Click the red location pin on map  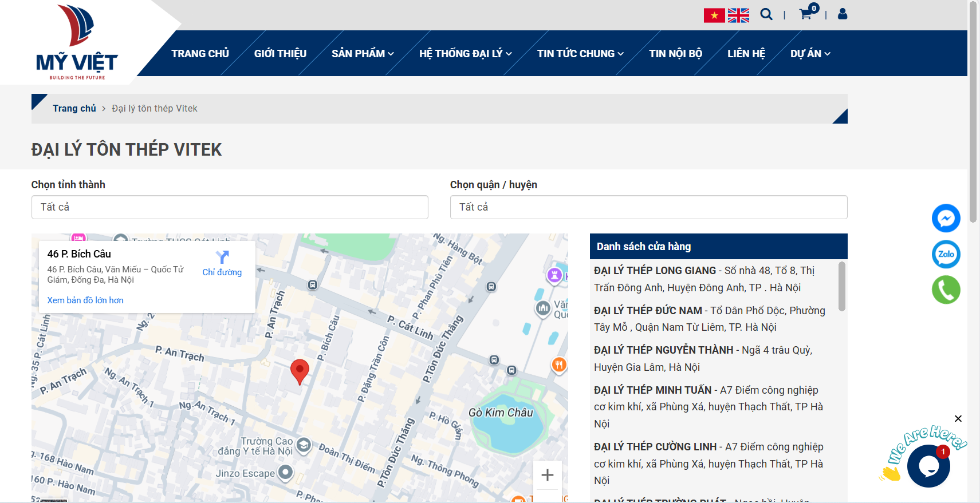click(x=300, y=372)
